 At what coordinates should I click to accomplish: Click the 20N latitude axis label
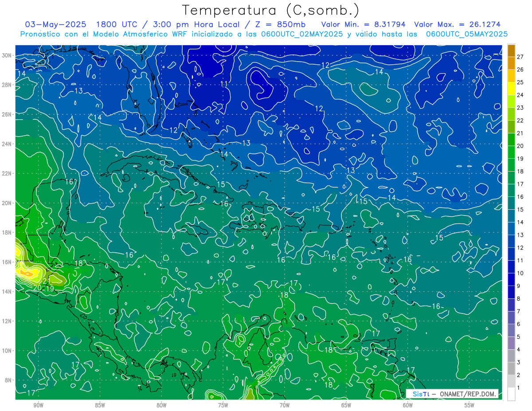[x=8, y=203]
